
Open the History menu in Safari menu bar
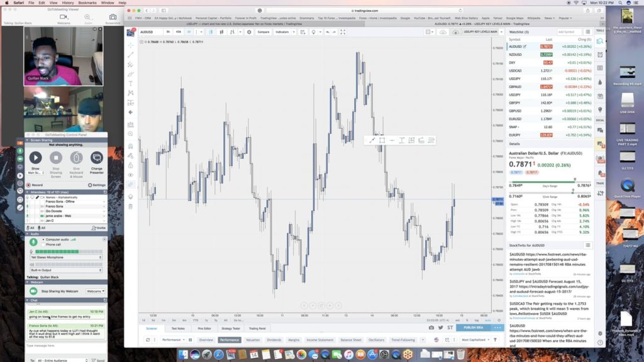68,3
